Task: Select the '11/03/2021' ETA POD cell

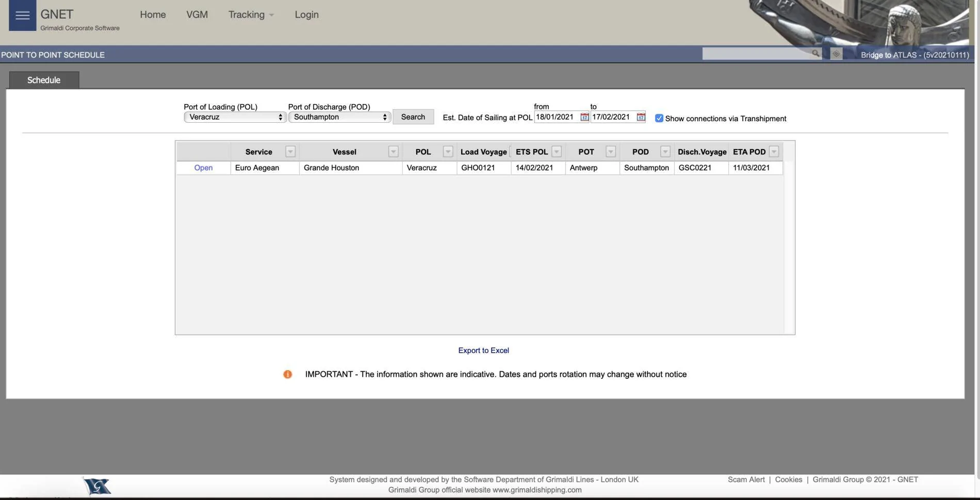Action: click(x=756, y=168)
